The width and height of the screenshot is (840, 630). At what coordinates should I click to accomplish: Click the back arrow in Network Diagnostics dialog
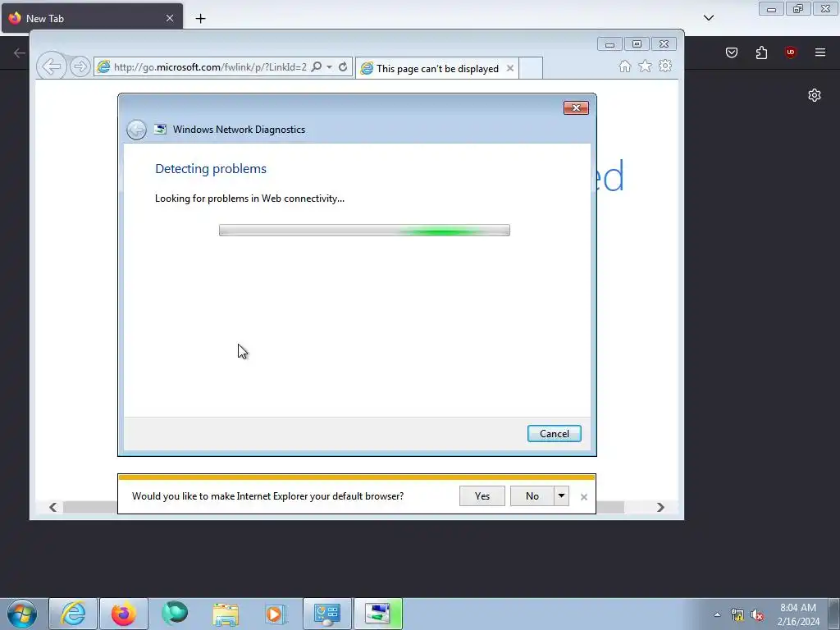pyautogui.click(x=137, y=130)
